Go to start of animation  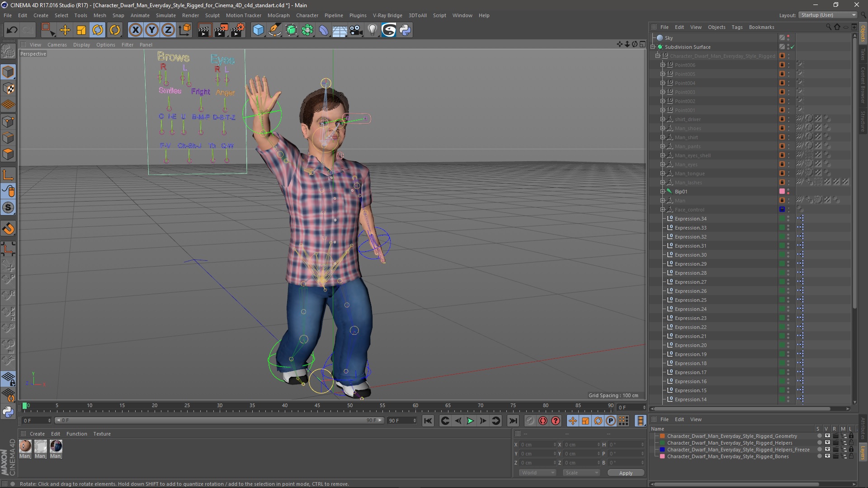pyautogui.click(x=428, y=421)
